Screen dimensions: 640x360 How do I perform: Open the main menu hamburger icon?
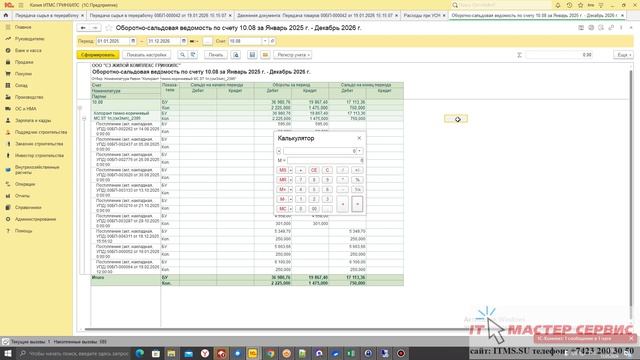[x=21, y=5]
